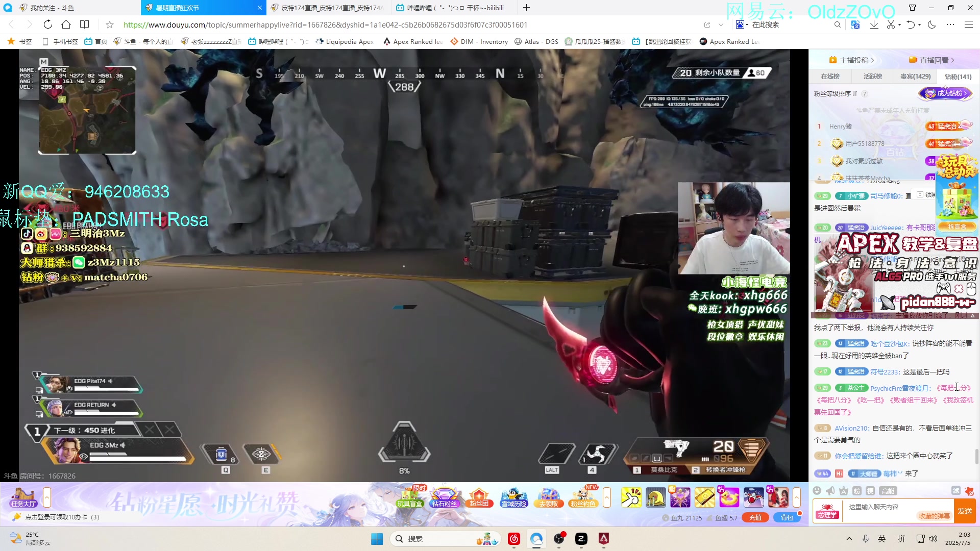Screen dimensions: 980x551
Task: Bookmark this page with the star icon
Action: [x=109, y=24]
